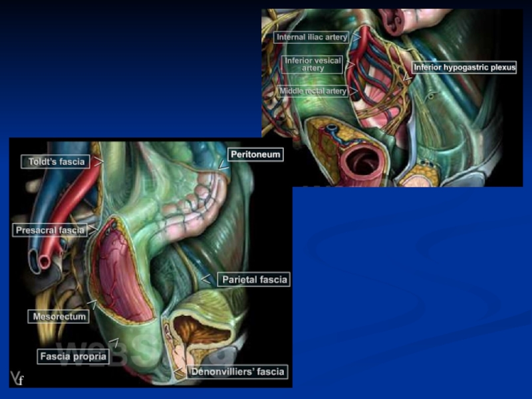Click arrowhead next to Fascia propria

point(114,343)
